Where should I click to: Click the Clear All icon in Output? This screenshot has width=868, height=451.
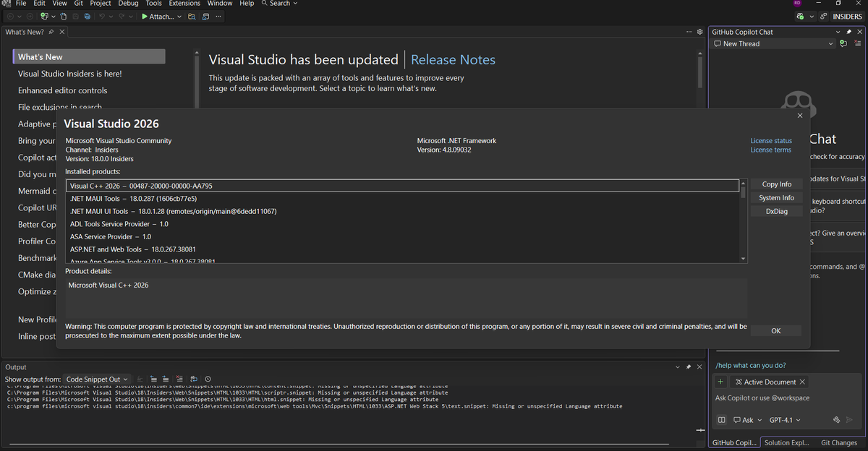click(179, 379)
